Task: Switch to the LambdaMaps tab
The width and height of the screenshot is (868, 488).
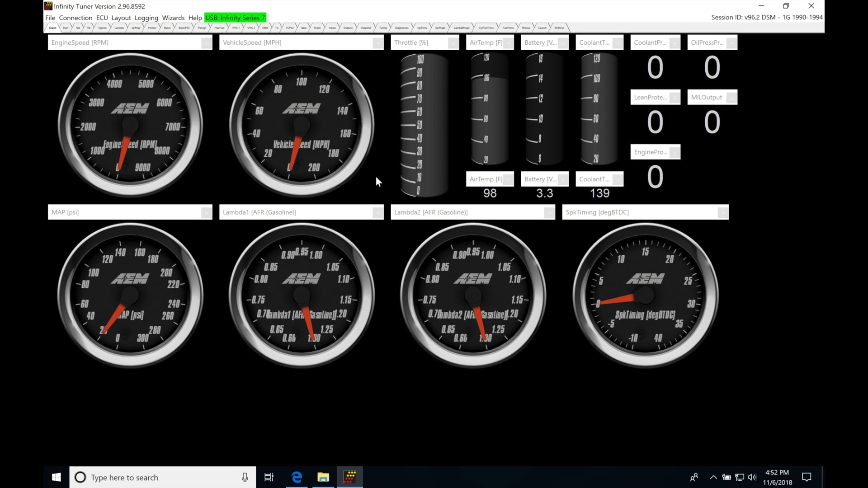Action: [x=461, y=28]
